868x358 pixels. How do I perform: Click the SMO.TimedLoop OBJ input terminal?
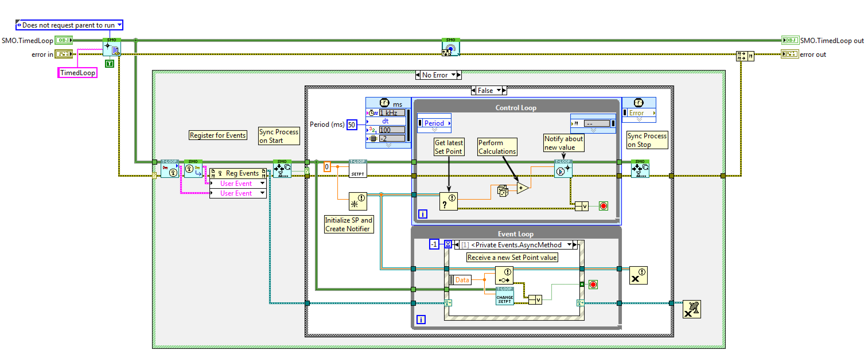click(64, 40)
